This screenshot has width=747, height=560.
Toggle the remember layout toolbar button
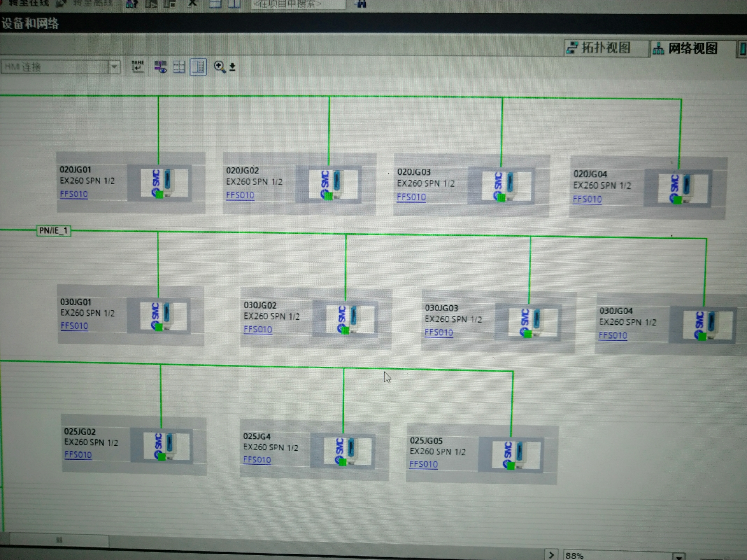[x=198, y=67]
